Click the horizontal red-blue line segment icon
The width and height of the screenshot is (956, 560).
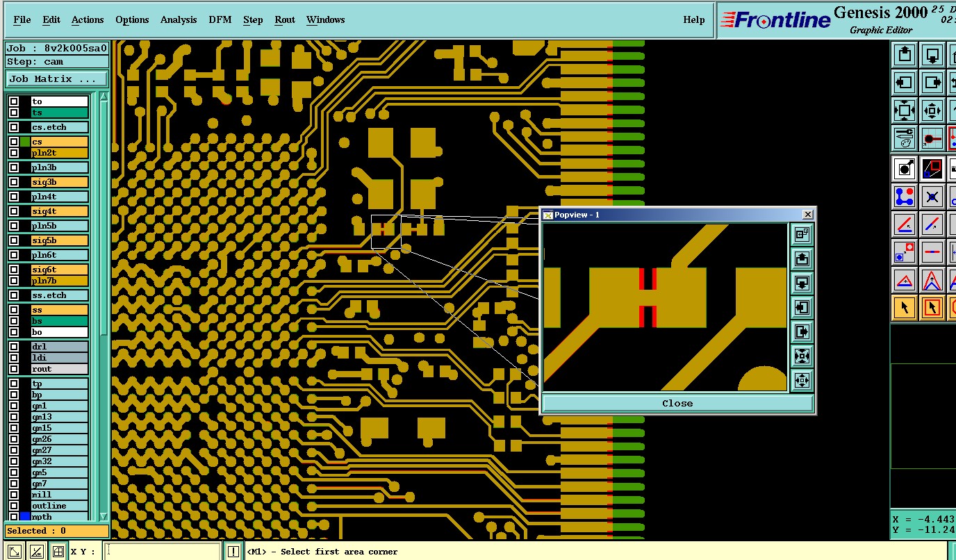932,252
